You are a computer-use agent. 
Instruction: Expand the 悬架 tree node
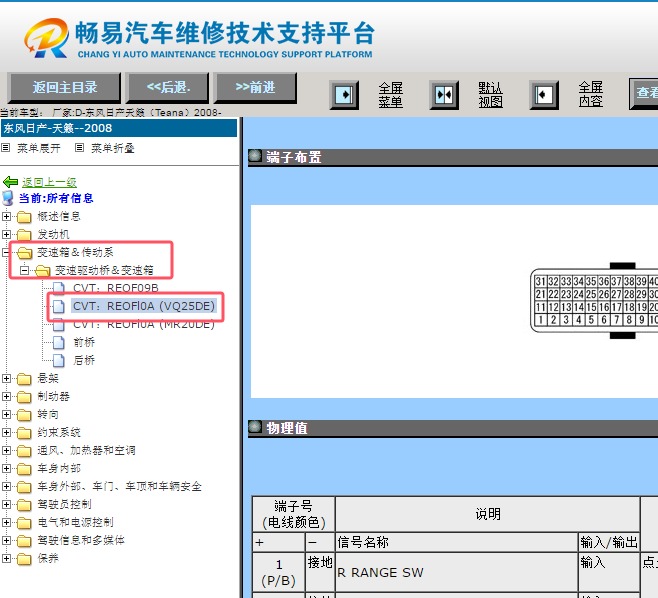(6, 379)
